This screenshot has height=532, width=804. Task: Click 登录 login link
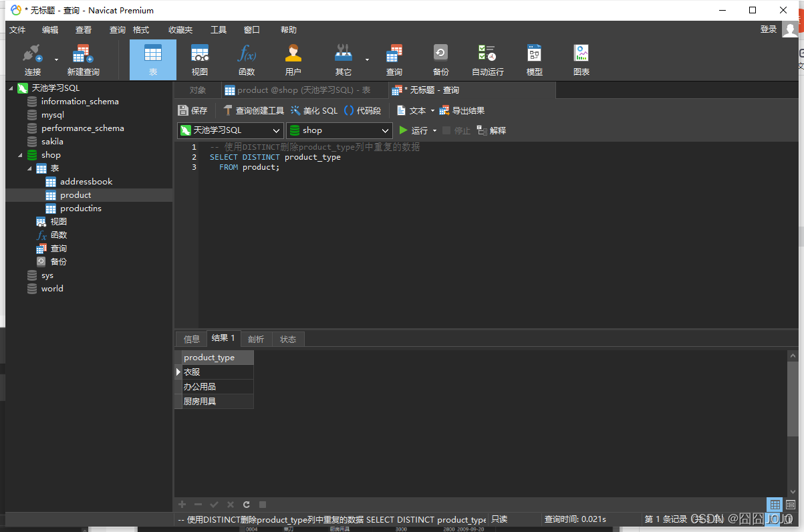point(769,29)
